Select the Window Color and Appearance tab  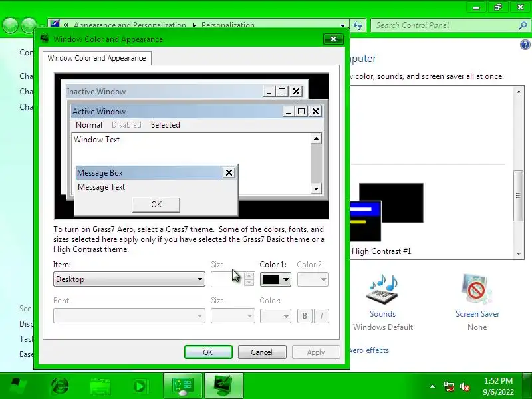click(x=96, y=58)
